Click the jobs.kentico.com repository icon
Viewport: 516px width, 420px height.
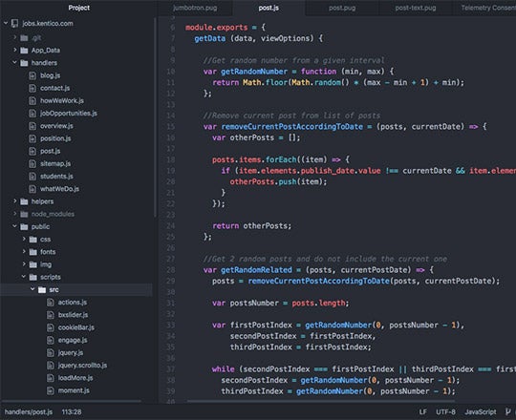[x=14, y=23]
